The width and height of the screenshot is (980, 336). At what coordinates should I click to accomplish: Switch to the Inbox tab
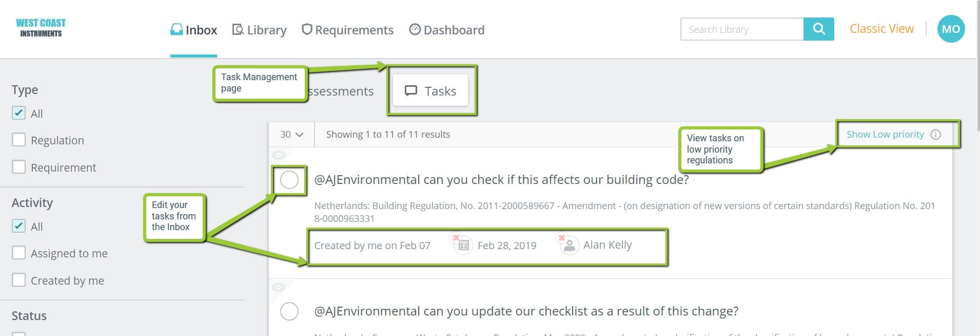pos(193,29)
